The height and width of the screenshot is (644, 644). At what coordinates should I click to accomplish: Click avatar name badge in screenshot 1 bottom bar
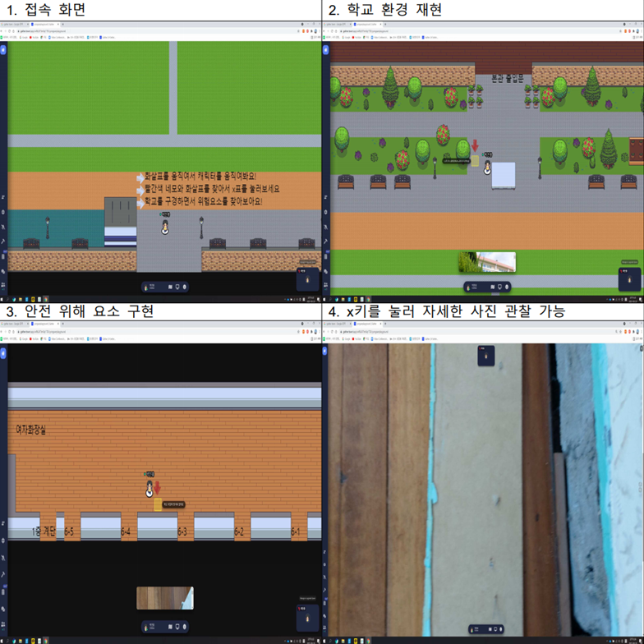151,287
